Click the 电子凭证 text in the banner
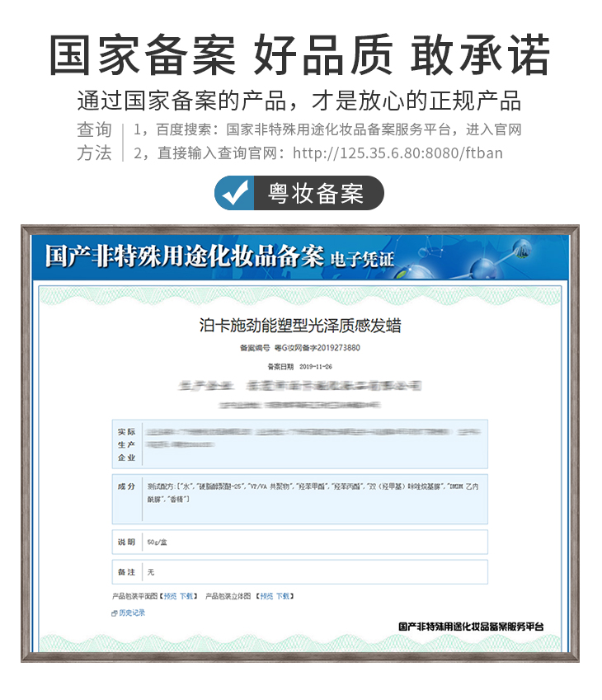Screen dimensions: 602x700 click(x=362, y=259)
